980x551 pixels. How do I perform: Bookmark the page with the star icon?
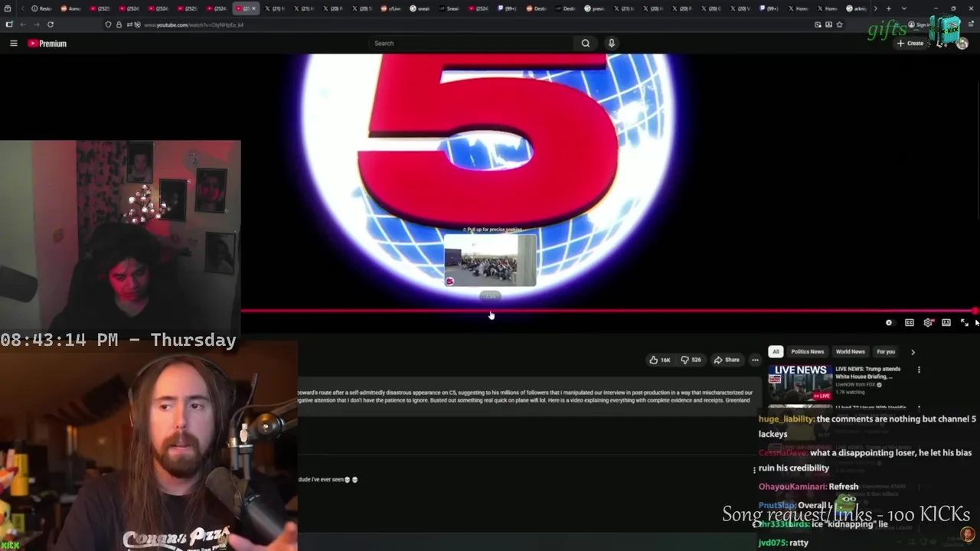[x=840, y=24]
